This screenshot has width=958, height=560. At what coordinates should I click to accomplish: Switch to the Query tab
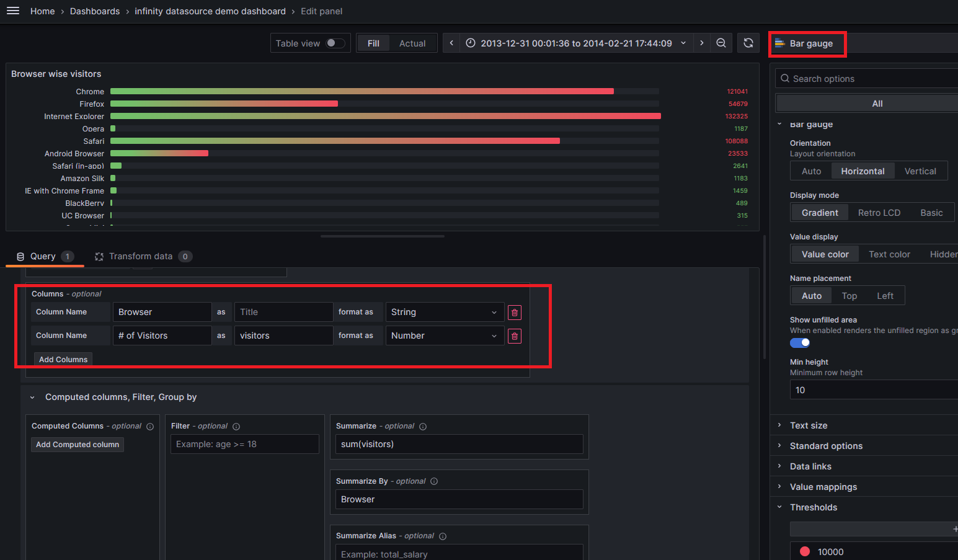pos(45,256)
